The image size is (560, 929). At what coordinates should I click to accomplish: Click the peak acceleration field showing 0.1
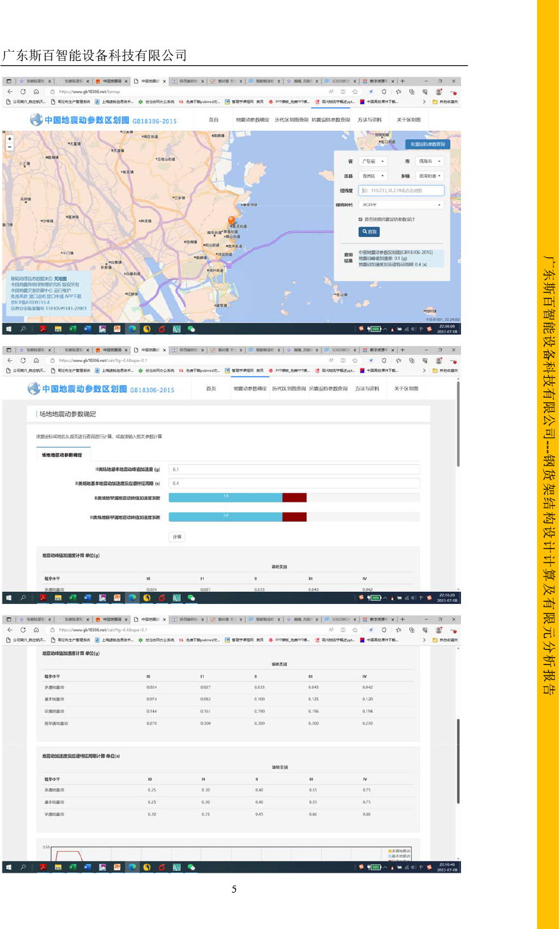(294, 469)
